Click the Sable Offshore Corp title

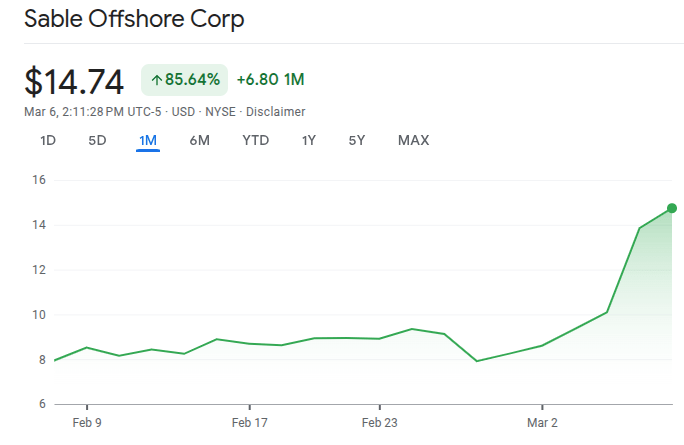coord(134,19)
